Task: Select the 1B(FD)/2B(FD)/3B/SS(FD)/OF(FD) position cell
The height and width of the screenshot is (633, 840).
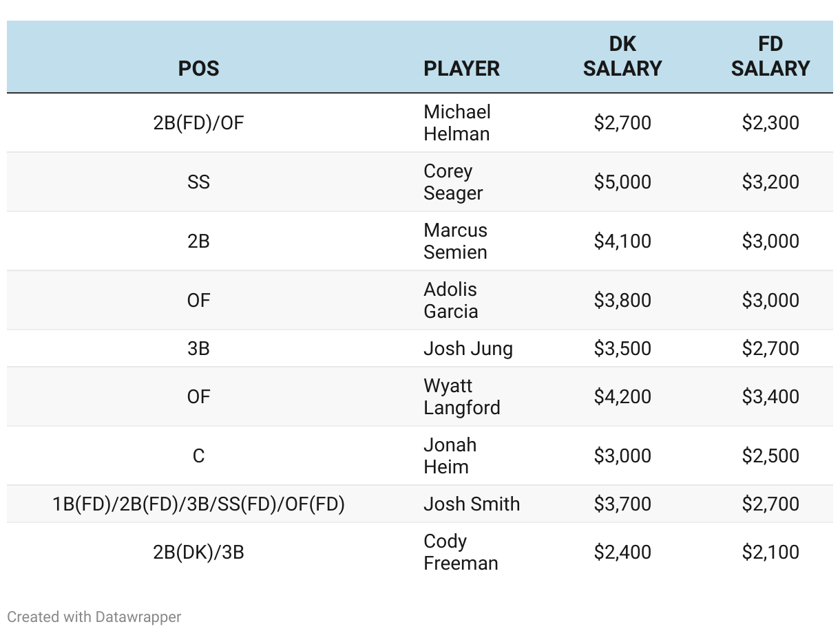Action: pos(198,504)
